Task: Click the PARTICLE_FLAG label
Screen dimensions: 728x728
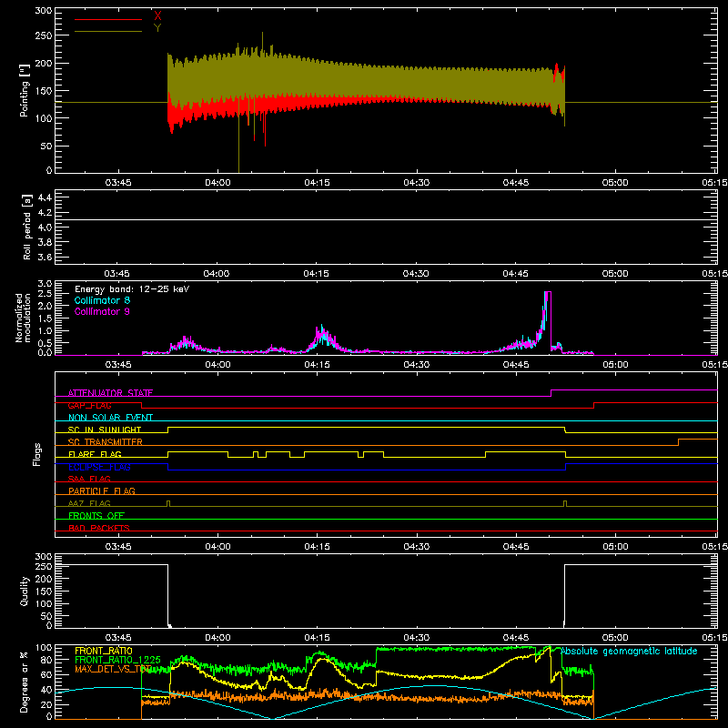Action: tap(102, 490)
